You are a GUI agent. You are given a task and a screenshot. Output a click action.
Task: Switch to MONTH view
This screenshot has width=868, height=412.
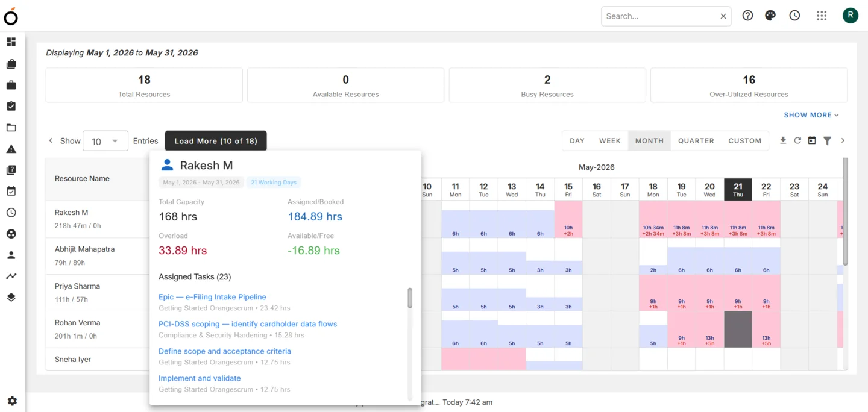pos(649,140)
